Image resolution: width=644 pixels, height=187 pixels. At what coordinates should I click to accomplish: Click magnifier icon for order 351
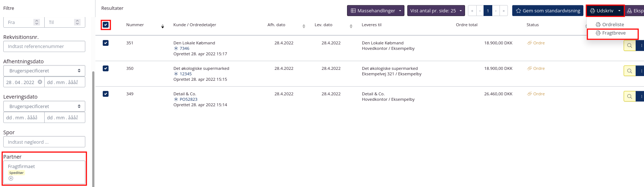click(x=629, y=45)
